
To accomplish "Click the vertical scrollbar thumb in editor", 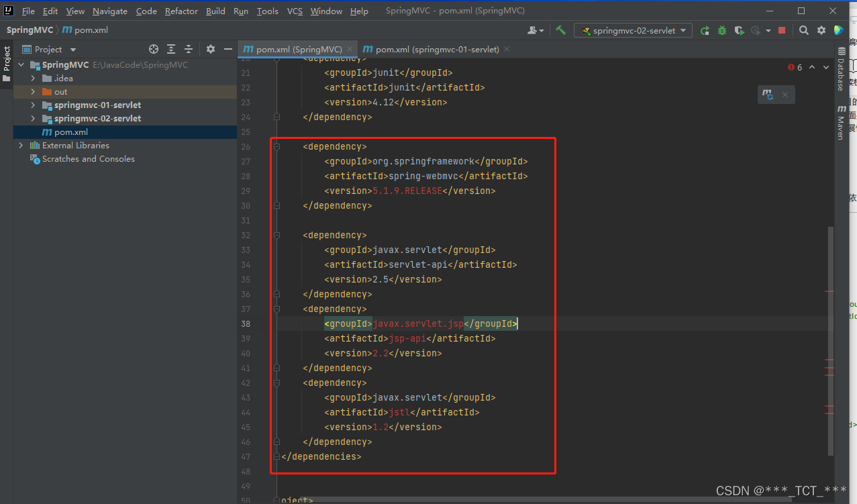I will [830, 341].
